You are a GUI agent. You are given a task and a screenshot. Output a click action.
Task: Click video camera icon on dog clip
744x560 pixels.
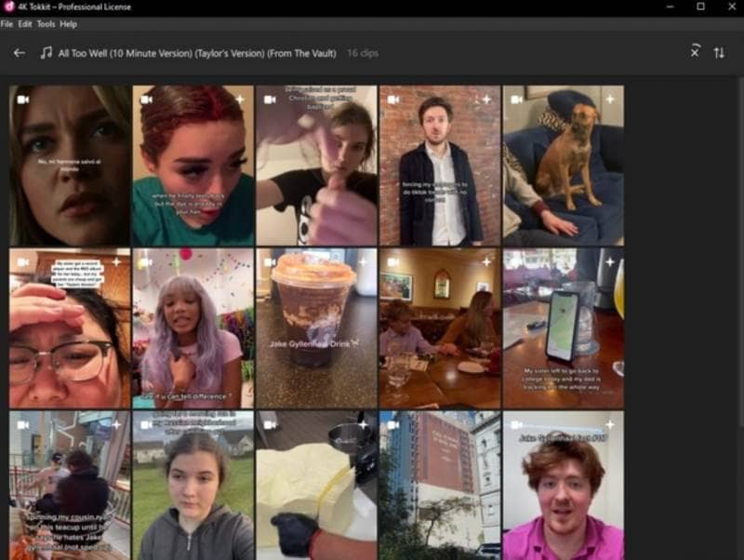(517, 100)
